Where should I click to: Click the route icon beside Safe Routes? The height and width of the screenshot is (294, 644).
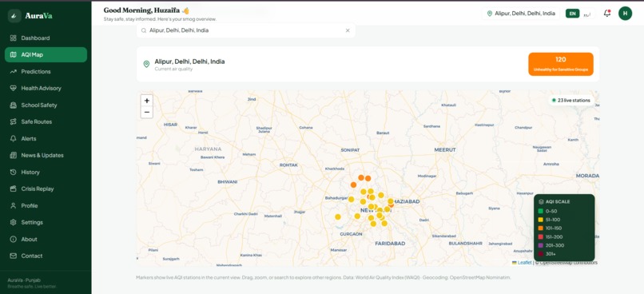click(x=13, y=122)
